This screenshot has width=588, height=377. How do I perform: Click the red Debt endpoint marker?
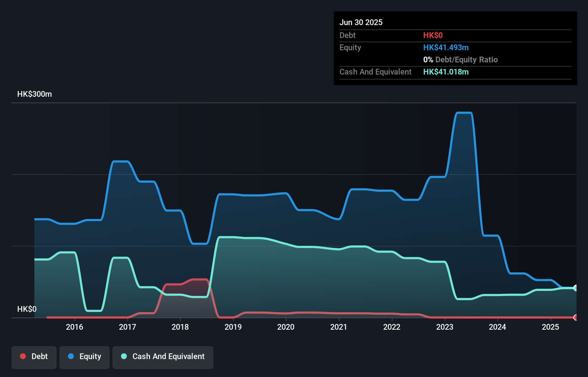(x=576, y=318)
